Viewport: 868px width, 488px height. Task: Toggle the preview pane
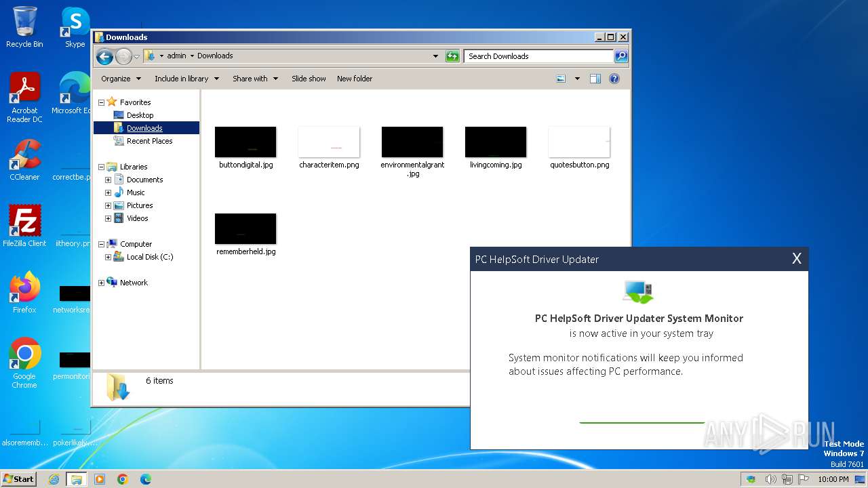point(595,79)
